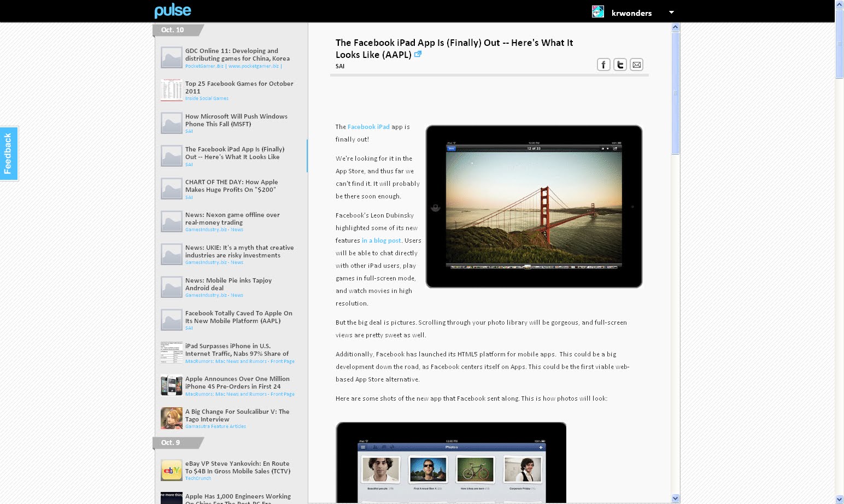
Task: Open thumbnail for GDC Online 11 story
Action: click(x=172, y=57)
